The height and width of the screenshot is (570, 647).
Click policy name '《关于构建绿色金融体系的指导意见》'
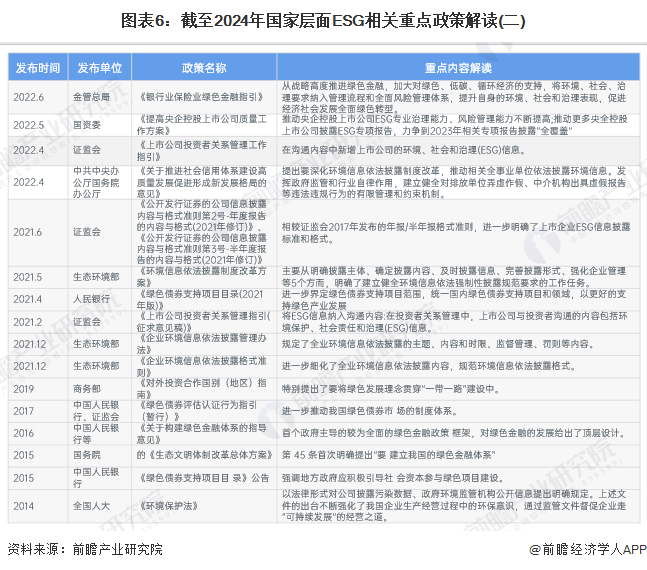(x=202, y=433)
